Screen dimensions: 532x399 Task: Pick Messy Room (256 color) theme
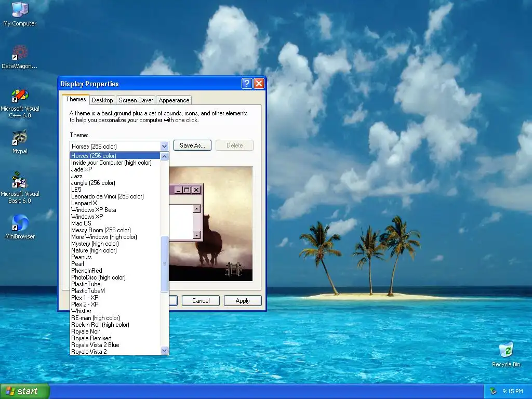115,230
